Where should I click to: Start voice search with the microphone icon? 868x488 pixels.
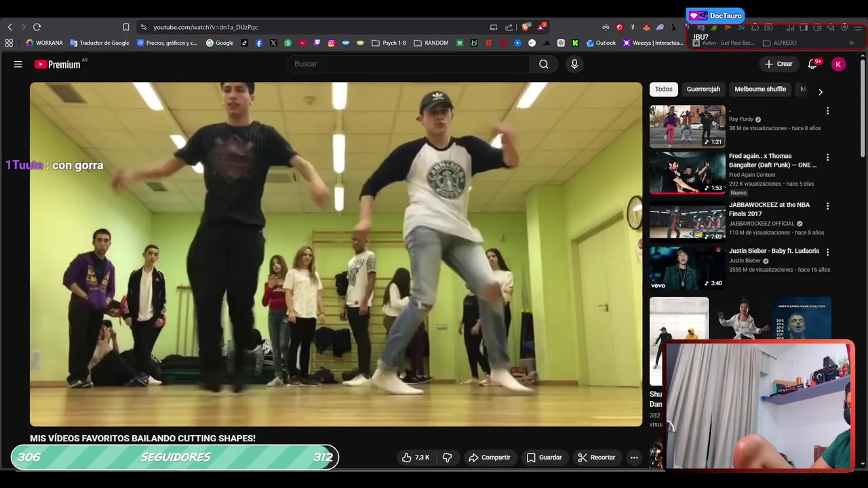tap(574, 64)
